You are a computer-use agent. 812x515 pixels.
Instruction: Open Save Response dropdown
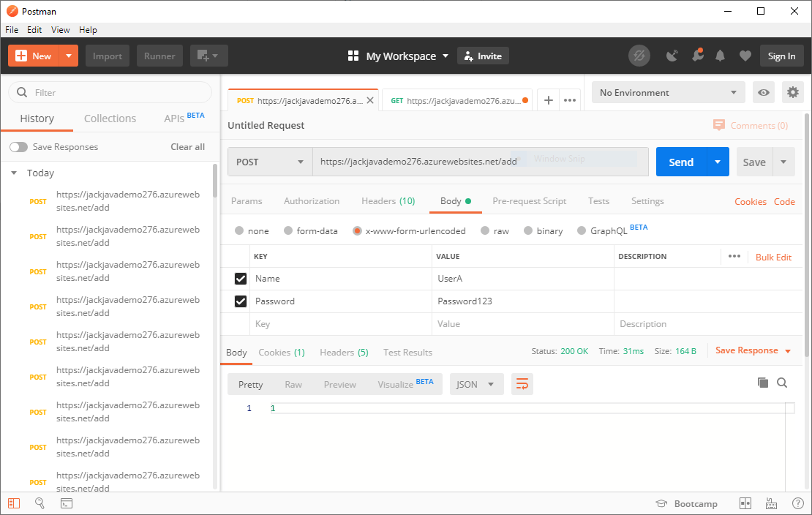(753, 350)
